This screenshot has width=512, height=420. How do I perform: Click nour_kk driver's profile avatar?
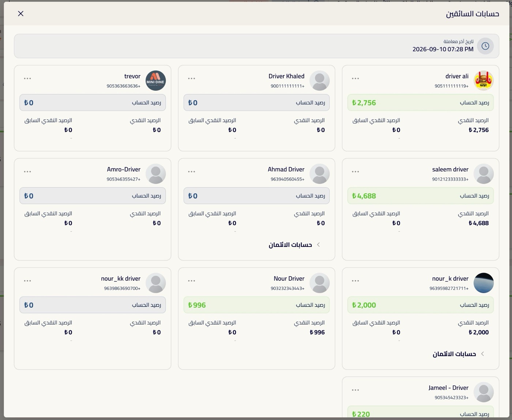click(x=156, y=283)
